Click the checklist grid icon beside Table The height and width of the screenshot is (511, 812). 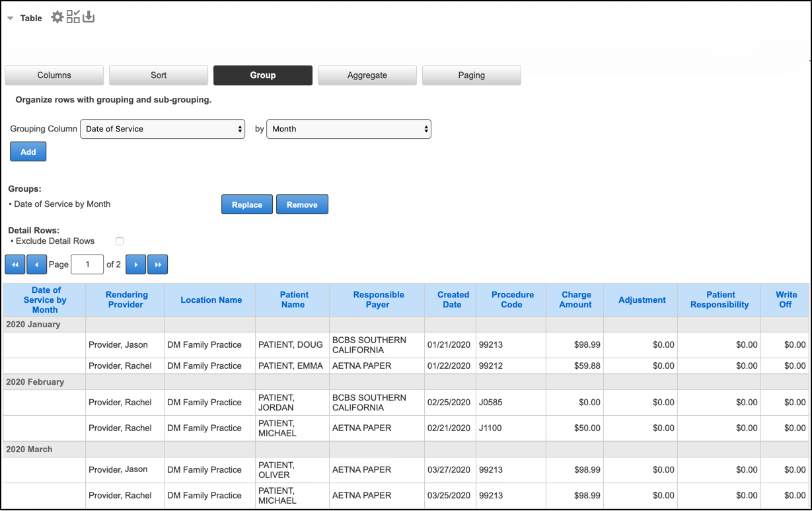pos(73,17)
